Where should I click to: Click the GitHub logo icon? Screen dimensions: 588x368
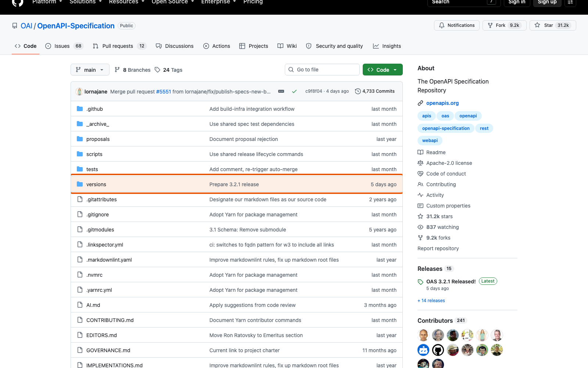pyautogui.click(x=17, y=2)
